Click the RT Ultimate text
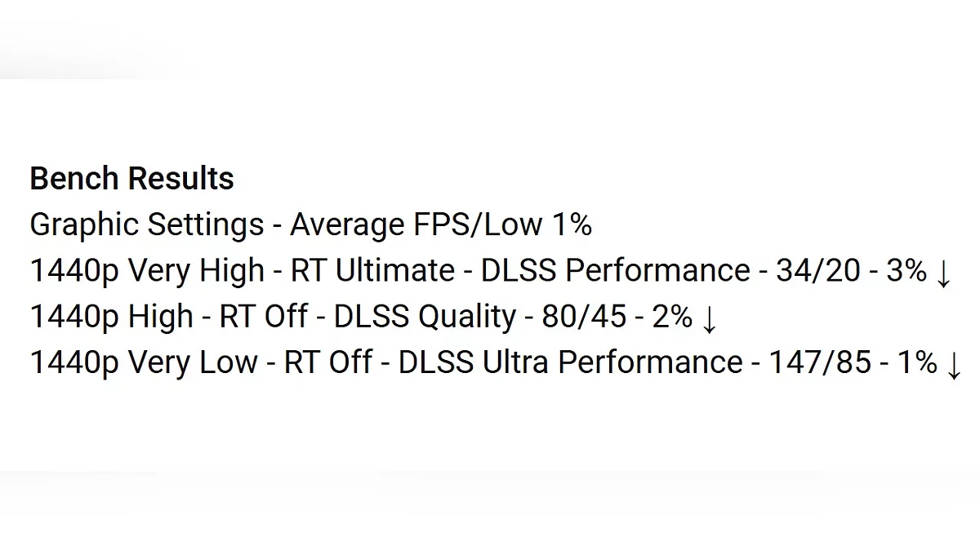This screenshot has height=551, width=980. [372, 271]
